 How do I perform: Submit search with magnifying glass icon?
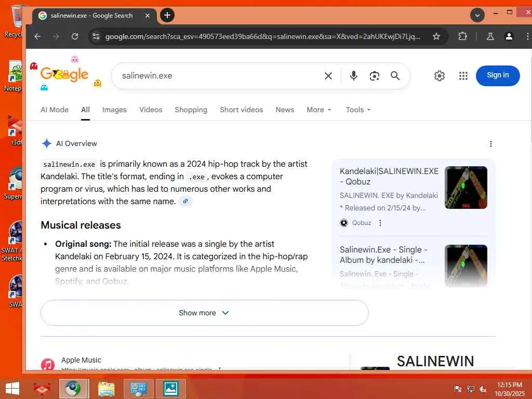395,76
